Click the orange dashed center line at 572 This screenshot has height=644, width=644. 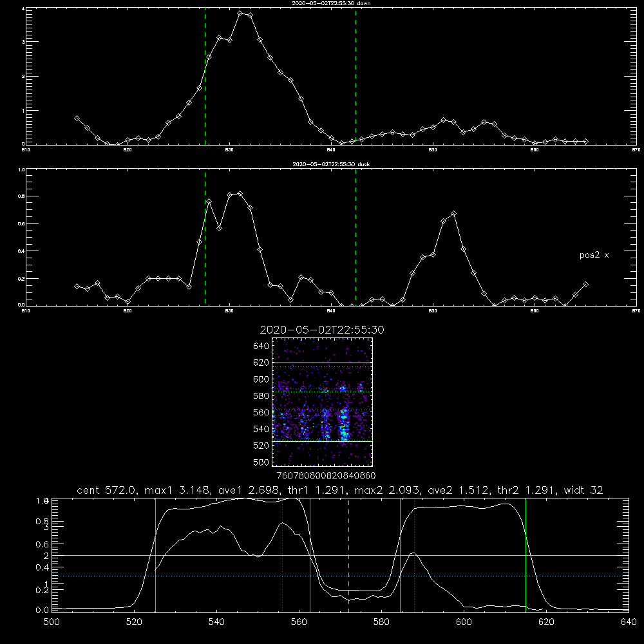coord(348,554)
